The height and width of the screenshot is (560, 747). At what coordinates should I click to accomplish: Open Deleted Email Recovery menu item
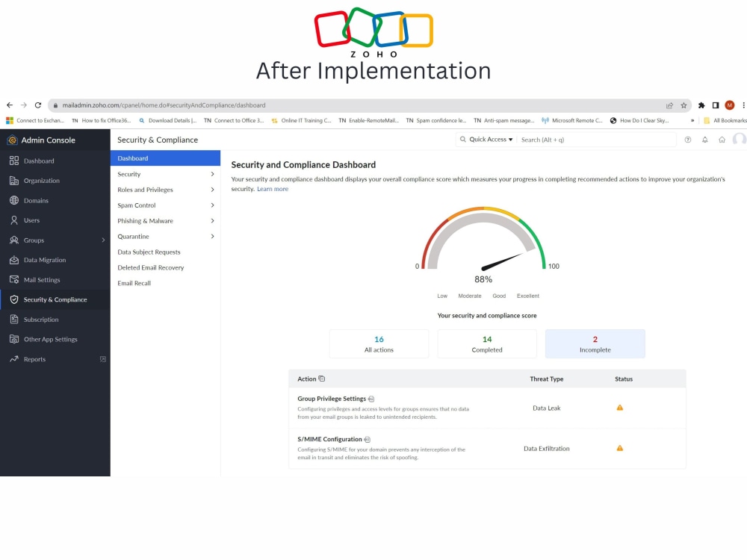150,267
